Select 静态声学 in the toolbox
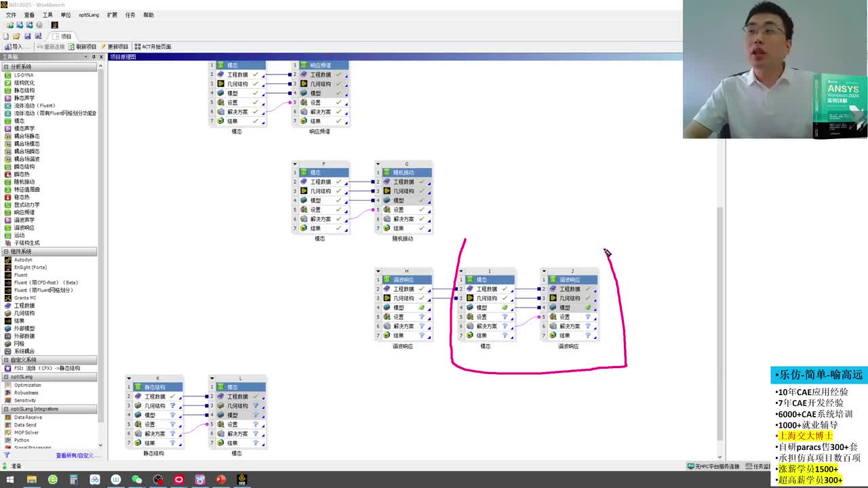868x488 pixels. coord(24,98)
